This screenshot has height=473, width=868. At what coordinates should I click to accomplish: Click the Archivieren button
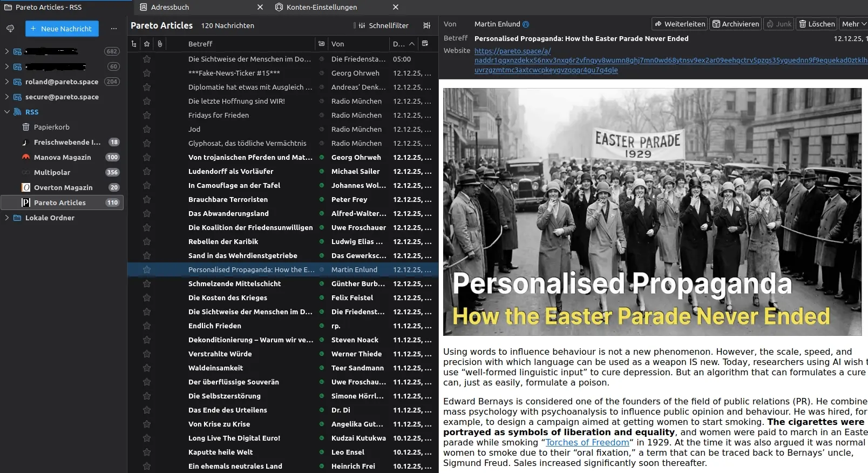(735, 24)
